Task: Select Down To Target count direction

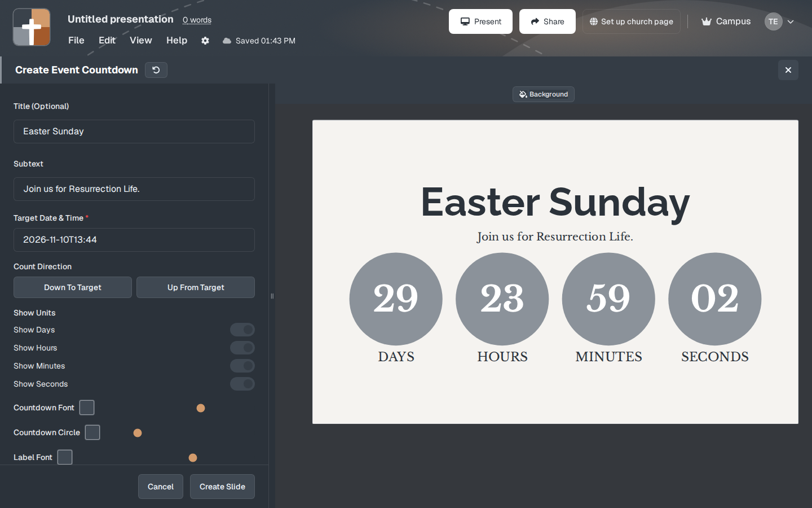Action: coord(73,287)
